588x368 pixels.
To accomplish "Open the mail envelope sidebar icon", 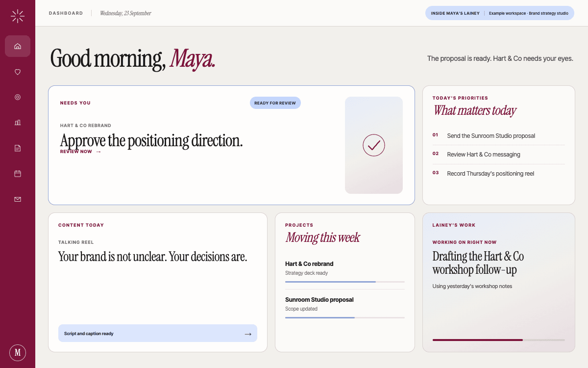I will (x=18, y=199).
